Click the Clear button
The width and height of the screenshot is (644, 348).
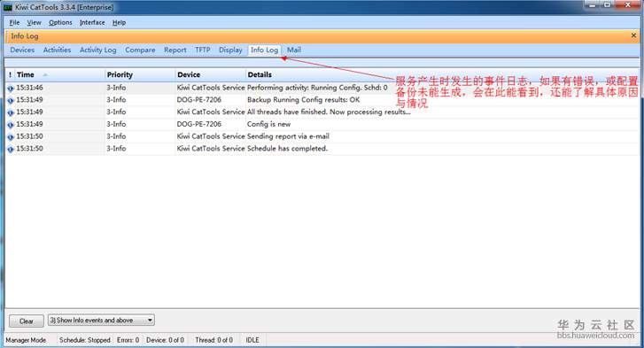(27, 321)
